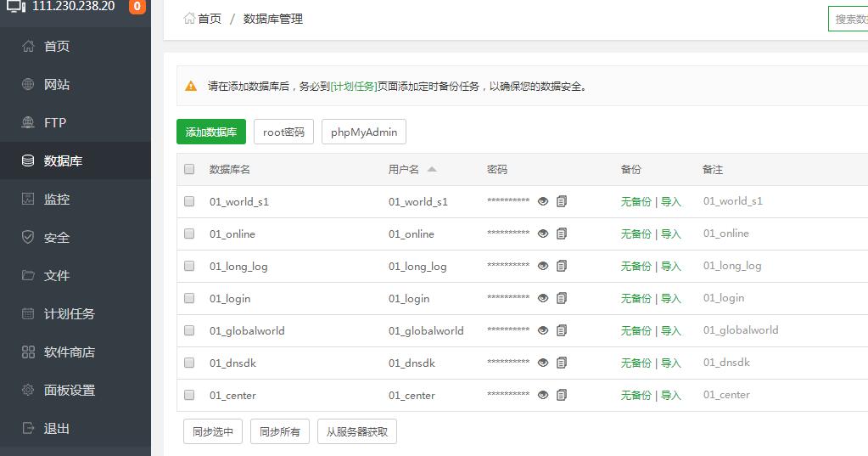The width and height of the screenshot is (868, 456).
Task: Click copy password icon in 01_center row
Action: (x=562, y=396)
